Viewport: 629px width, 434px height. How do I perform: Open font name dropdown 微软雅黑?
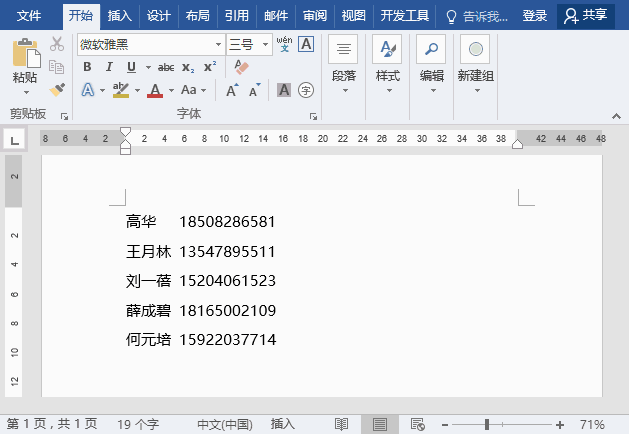tap(218, 44)
